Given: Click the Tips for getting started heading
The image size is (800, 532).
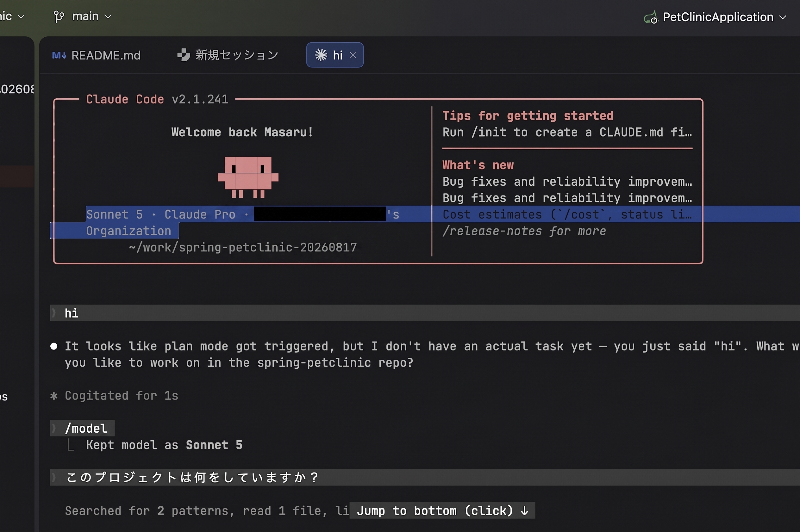Looking at the screenshot, I should point(528,116).
